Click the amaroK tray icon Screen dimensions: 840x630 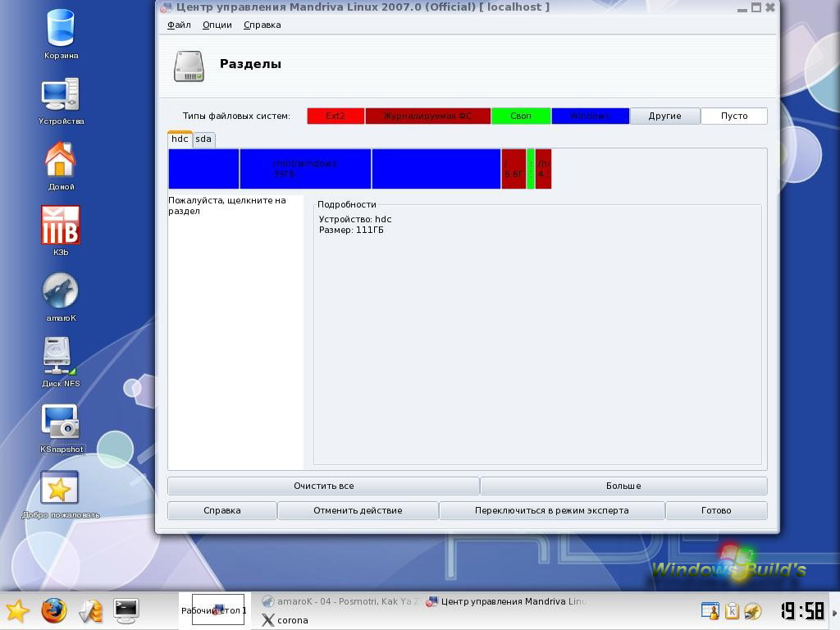coord(753,610)
